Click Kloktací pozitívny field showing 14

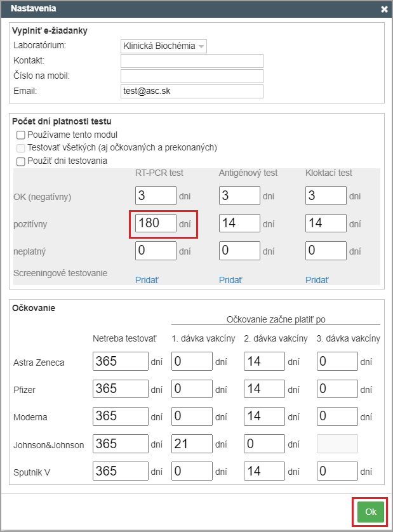pos(326,223)
